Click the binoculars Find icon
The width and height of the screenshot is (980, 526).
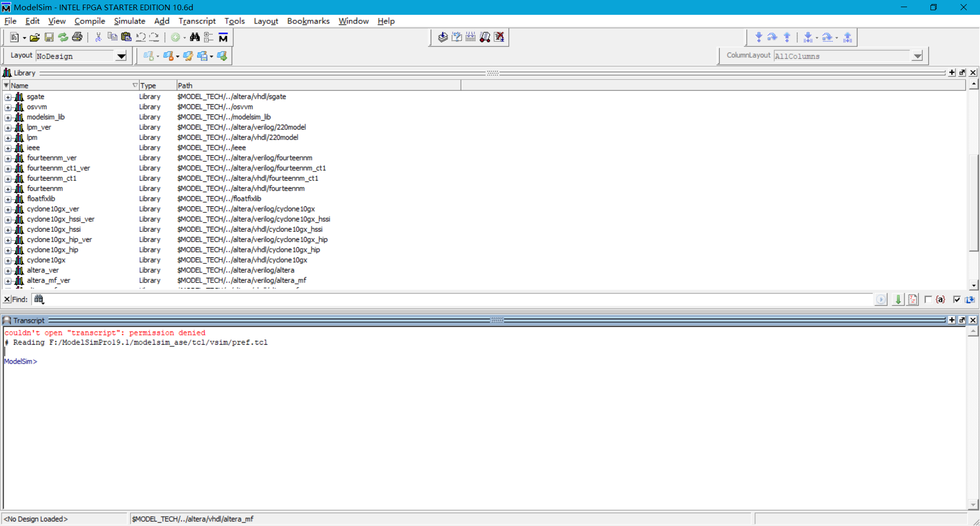[x=194, y=37]
